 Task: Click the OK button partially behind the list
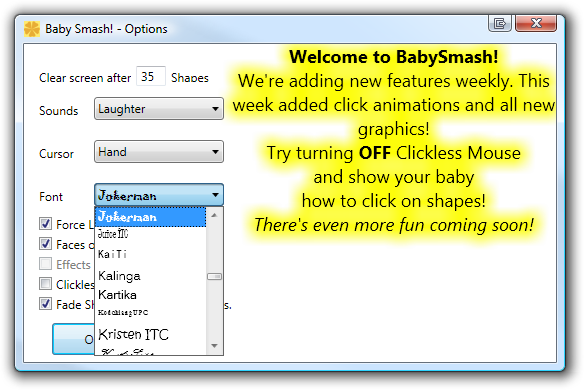click(74, 339)
